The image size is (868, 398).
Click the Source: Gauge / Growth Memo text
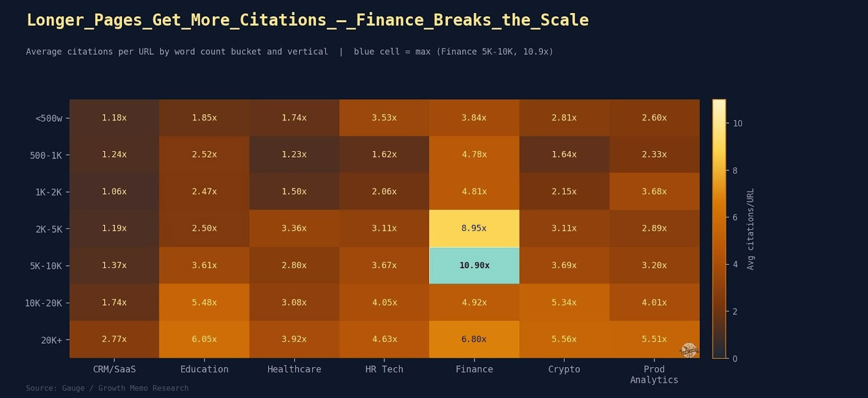107,388
